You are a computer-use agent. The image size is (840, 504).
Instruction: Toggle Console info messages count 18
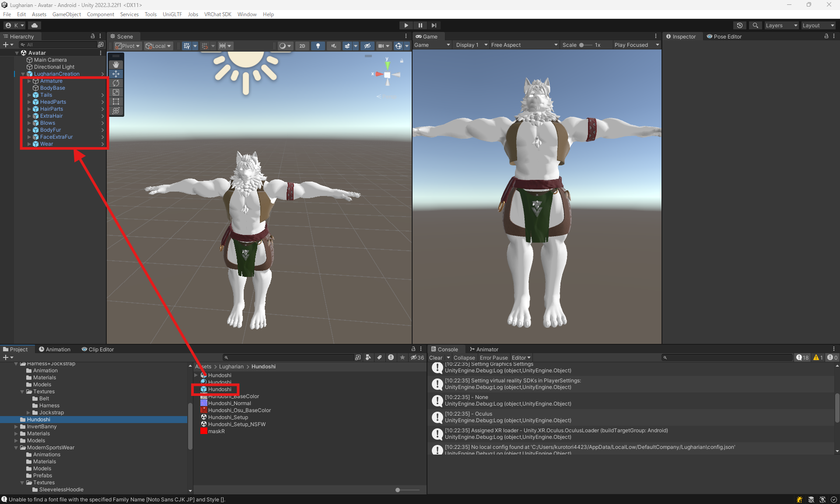[803, 357]
